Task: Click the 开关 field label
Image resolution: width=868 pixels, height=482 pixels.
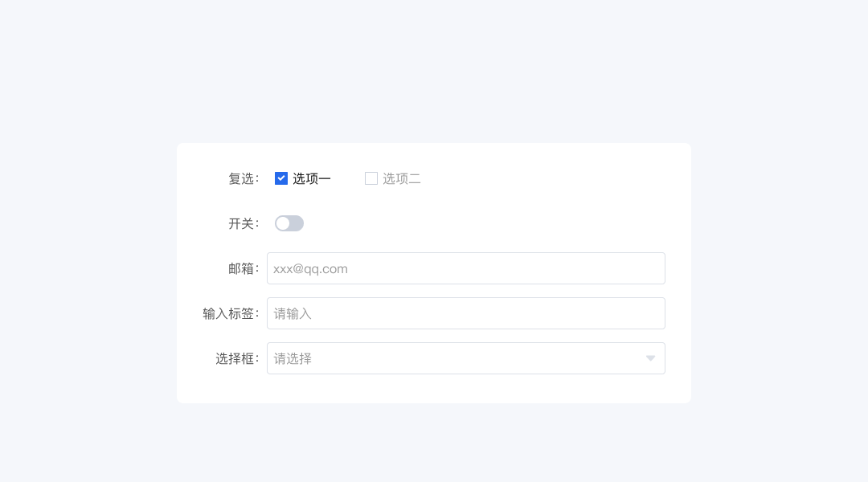Action: (x=243, y=223)
